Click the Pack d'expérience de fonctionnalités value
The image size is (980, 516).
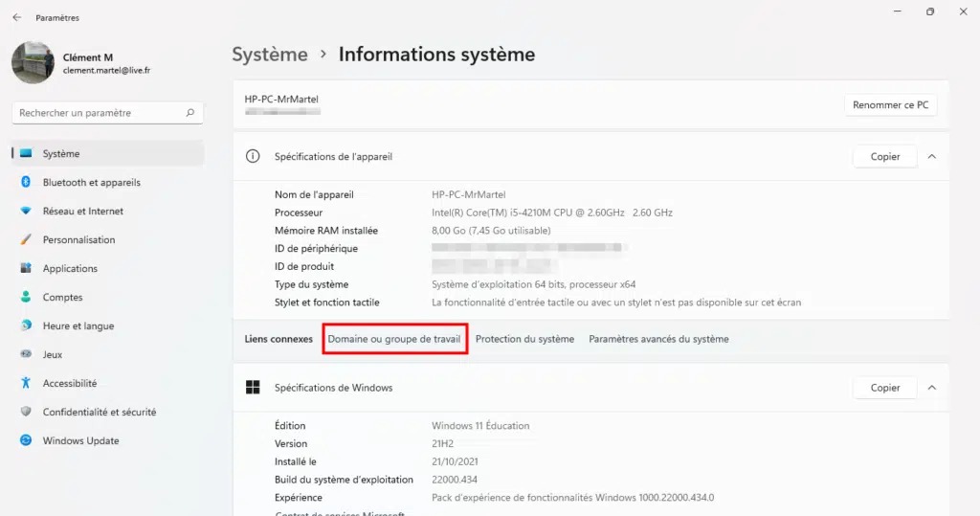coord(572,498)
